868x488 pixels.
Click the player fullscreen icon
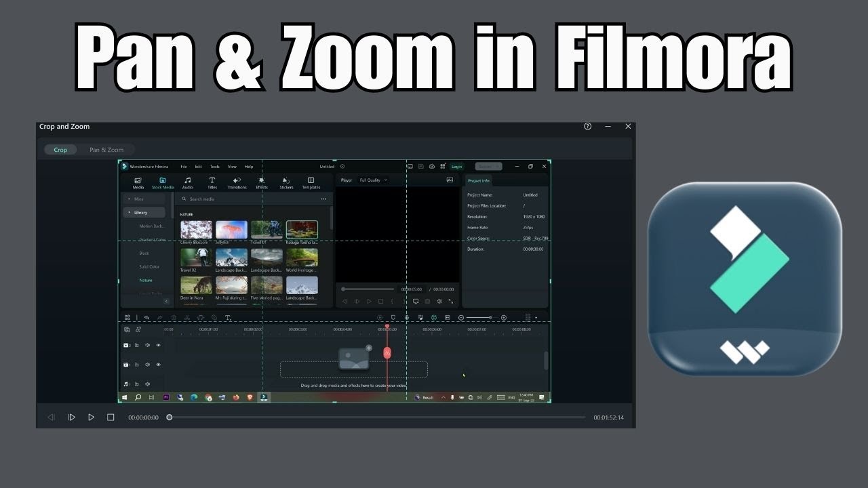pyautogui.click(x=452, y=302)
